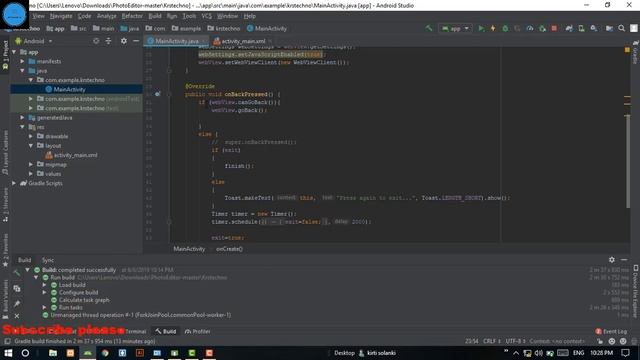The image size is (640, 360).
Task: Click Apply Changes lightning bolt icon
Action: click(493, 28)
